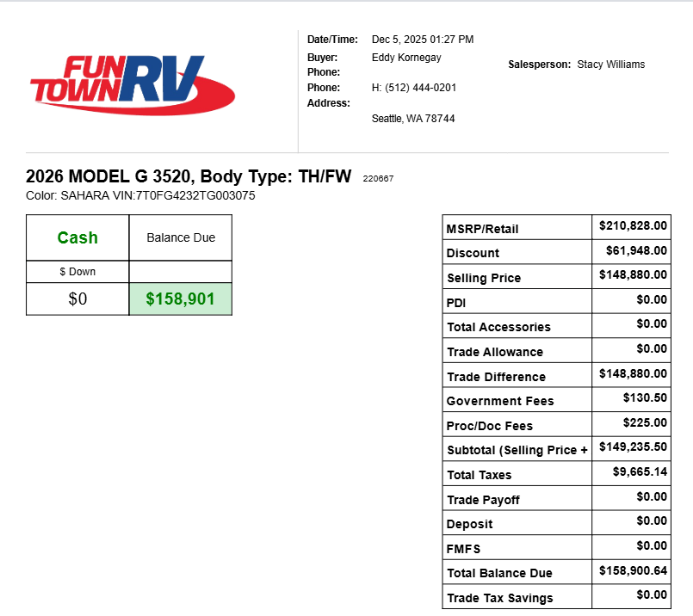Click buyer name Eddy Kornegay
The image size is (693, 616).
406,57
